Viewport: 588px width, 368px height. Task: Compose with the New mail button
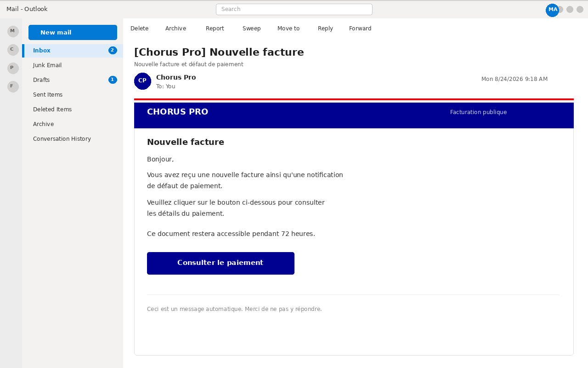click(73, 33)
